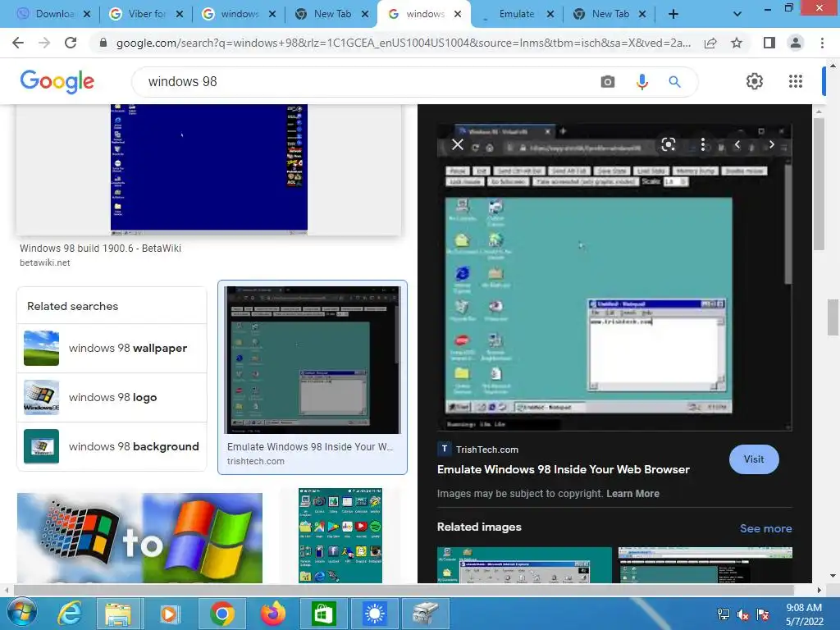Close the Emulate tab
840x630 pixels.
pyautogui.click(x=550, y=15)
